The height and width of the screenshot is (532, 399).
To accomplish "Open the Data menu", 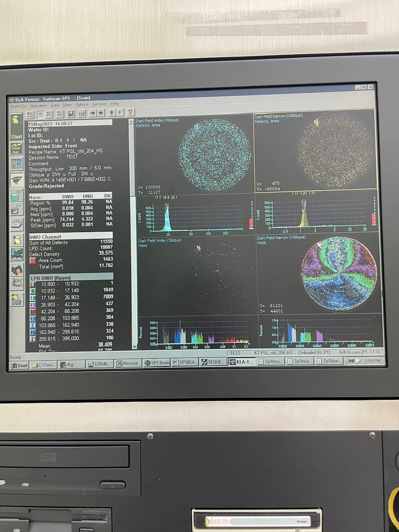I will [55, 105].
